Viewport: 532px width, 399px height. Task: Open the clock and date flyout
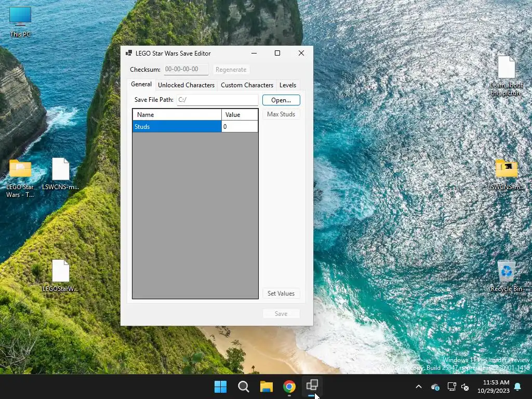point(493,387)
